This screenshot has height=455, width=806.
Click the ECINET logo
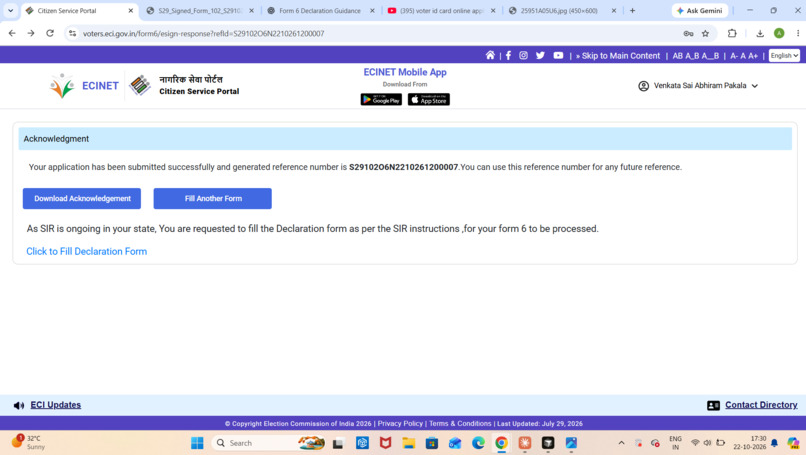[x=84, y=86]
